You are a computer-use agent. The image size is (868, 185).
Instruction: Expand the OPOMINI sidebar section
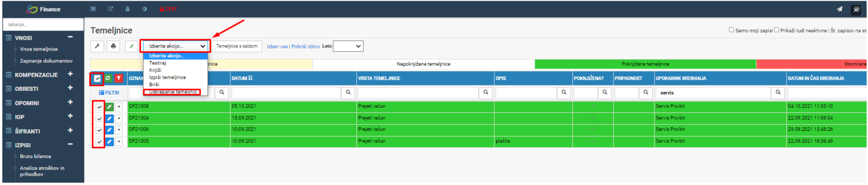[70, 102]
